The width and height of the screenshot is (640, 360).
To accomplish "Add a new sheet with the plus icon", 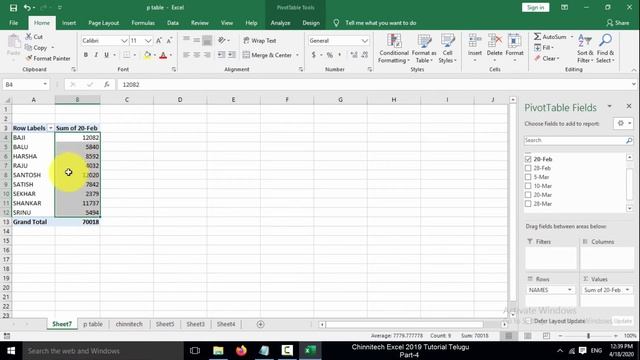I will 260,324.
